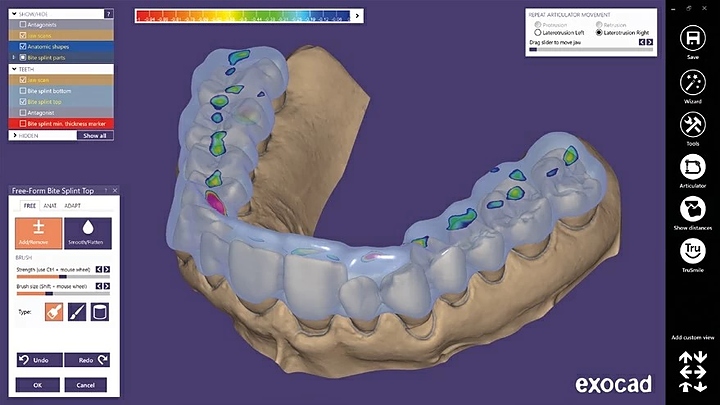
Task: Select the Laterotrusion Left radio button
Action: (537, 33)
